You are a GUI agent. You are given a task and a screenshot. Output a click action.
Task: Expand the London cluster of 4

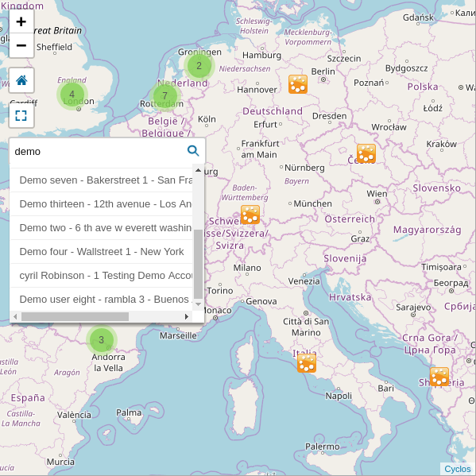[x=72, y=95]
